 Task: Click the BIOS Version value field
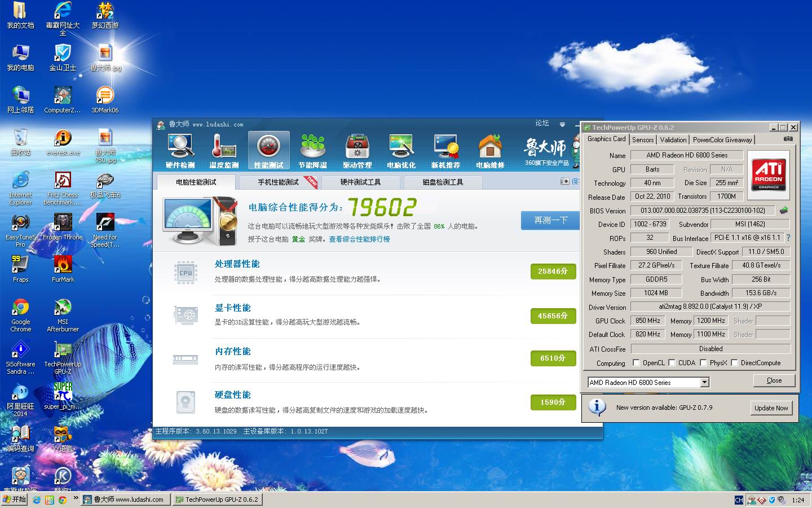[702, 211]
